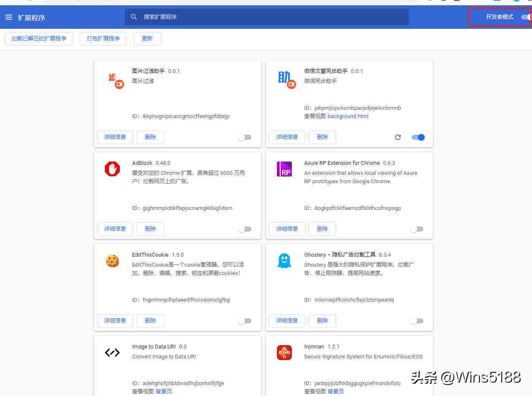Image resolution: width=532 pixels, height=396 pixels.
Task: Click the 微信文章同步助手 extension icon
Action: (287, 79)
